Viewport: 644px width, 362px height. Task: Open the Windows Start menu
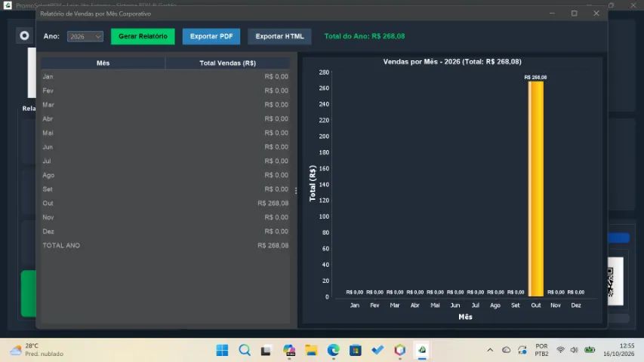[x=222, y=350]
